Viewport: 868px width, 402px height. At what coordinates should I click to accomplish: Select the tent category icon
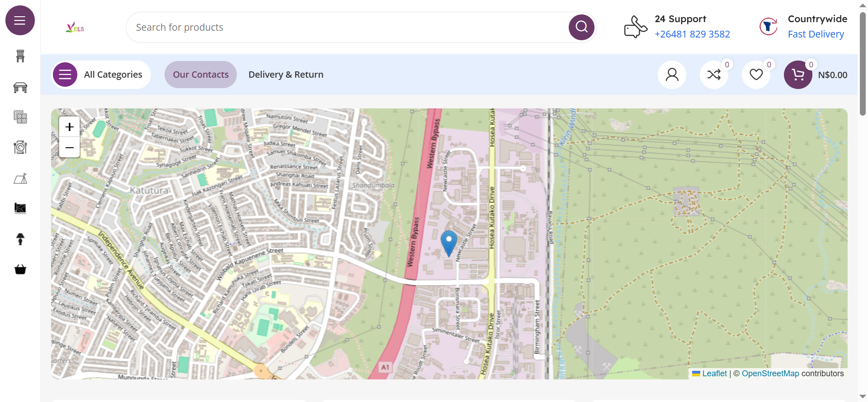20,178
